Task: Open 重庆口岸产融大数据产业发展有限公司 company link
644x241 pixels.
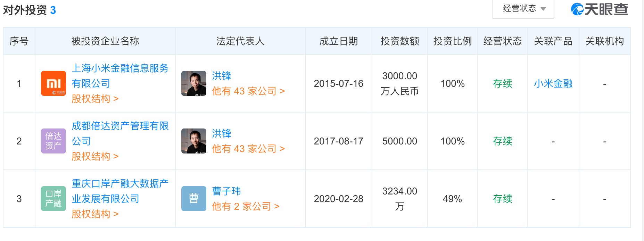Action: click(x=120, y=191)
